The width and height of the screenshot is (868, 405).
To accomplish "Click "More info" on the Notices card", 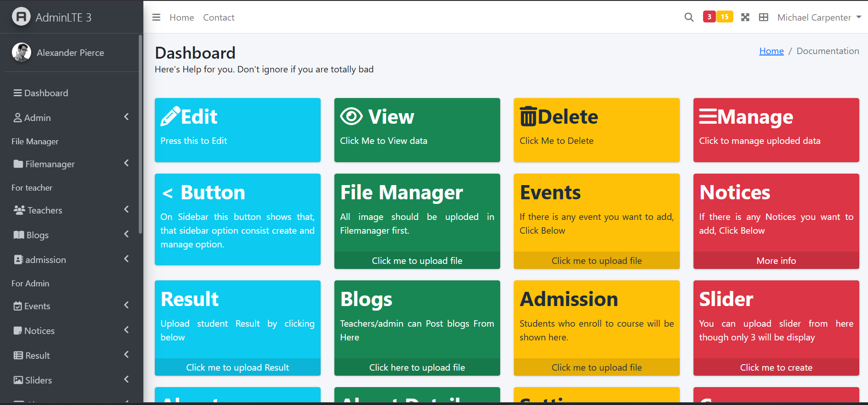I will tap(776, 261).
